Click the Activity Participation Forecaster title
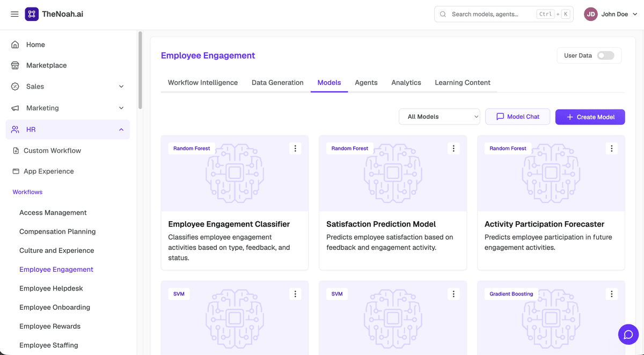 point(544,224)
